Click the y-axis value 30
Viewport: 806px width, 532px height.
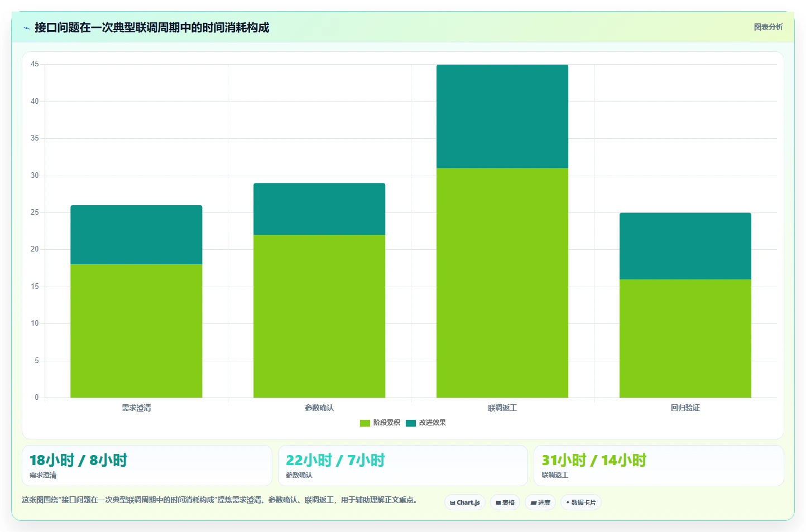point(35,176)
